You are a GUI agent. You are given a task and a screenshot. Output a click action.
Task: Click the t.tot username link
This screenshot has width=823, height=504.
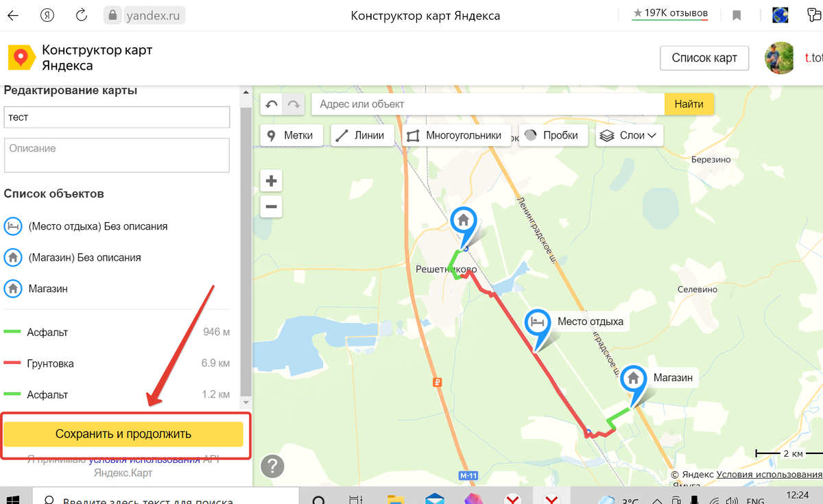tap(813, 58)
